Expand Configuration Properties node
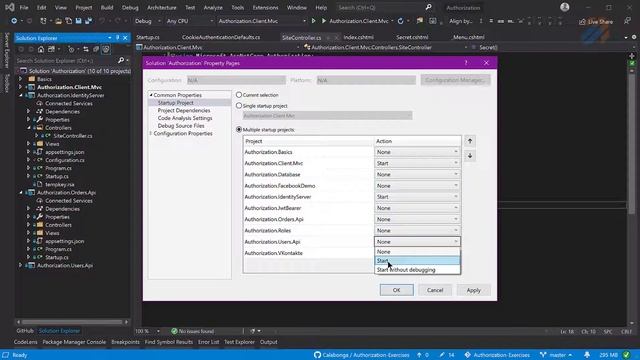 coord(151,133)
